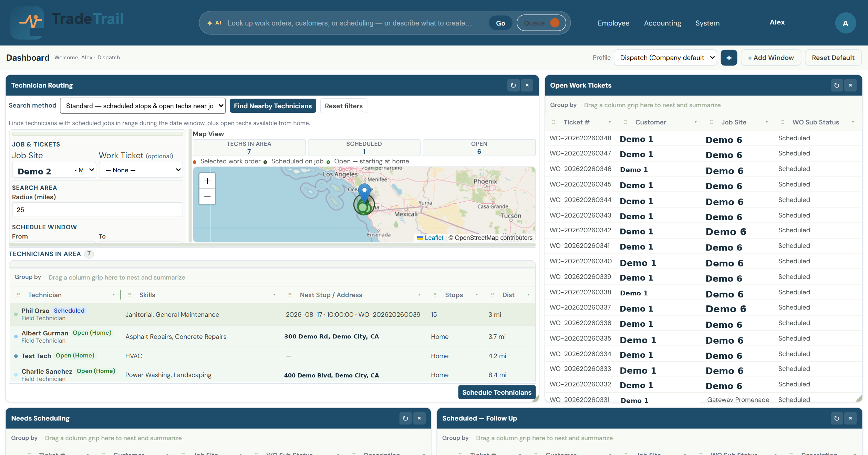Open the System menu

707,23
